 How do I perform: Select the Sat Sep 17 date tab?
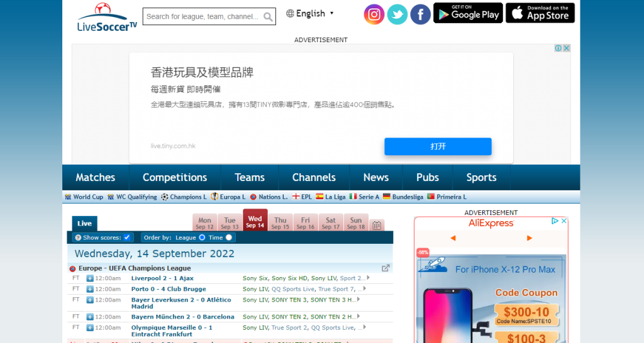pyautogui.click(x=331, y=223)
